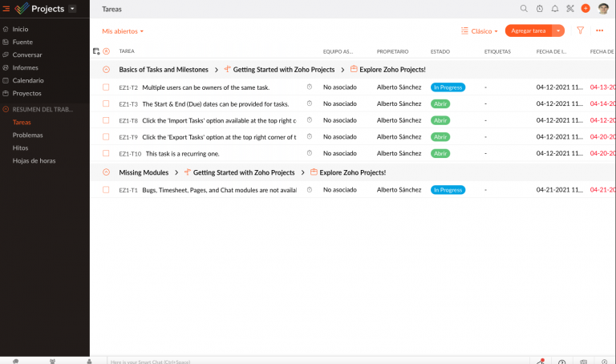Toggle the hamburger sidebar menu icon

(x=6, y=9)
